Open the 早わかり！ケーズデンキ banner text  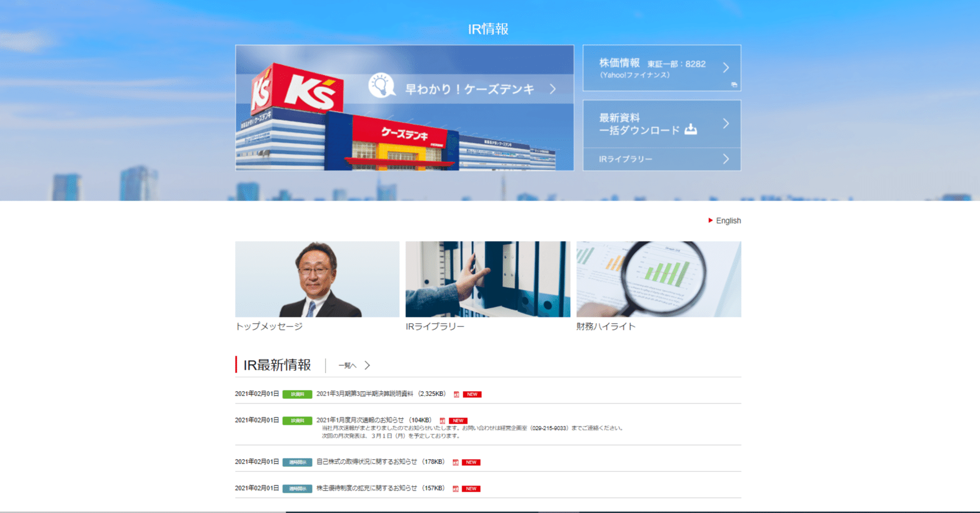pos(470,89)
